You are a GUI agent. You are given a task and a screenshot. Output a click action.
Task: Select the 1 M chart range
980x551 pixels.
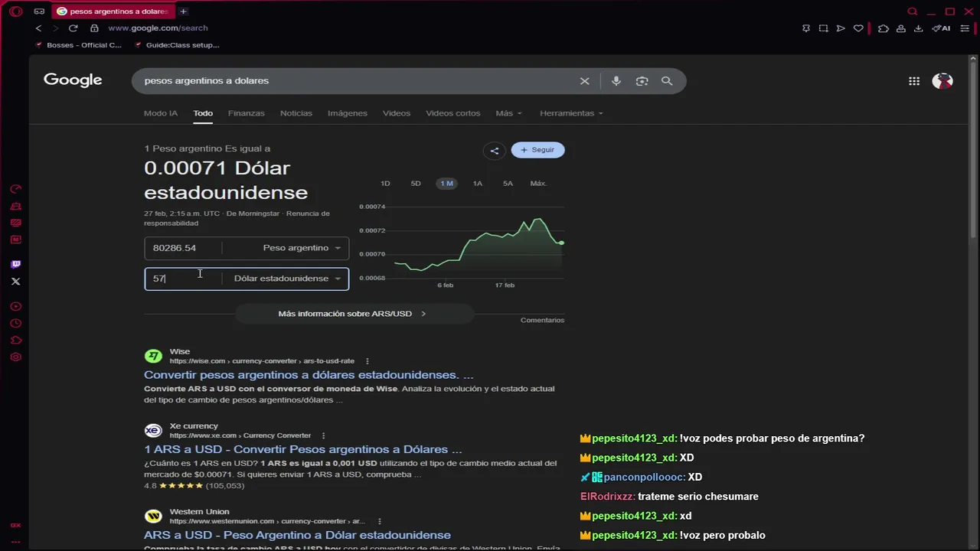[x=446, y=184]
